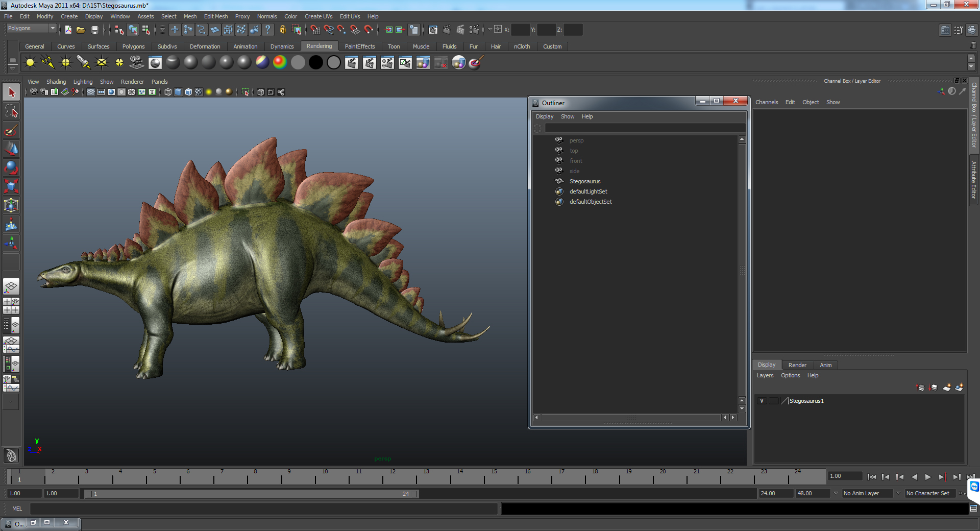Switch to the Animation shelf tab

tap(246, 46)
